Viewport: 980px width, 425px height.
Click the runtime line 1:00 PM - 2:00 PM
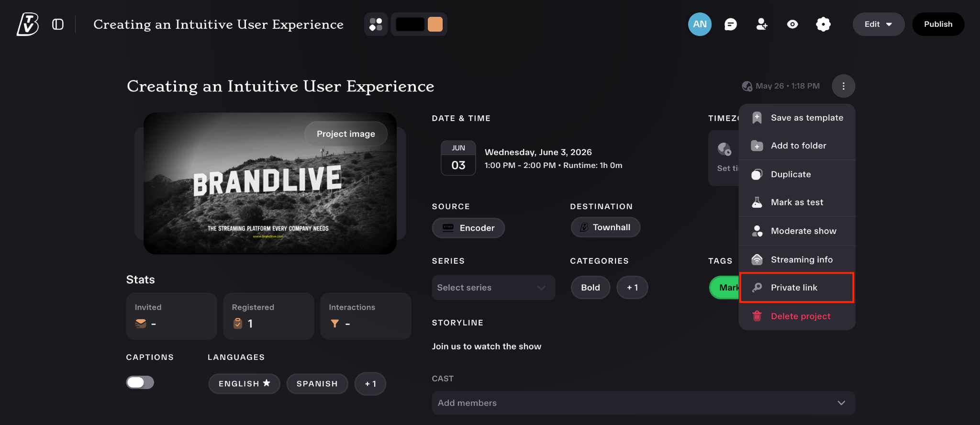(x=554, y=166)
